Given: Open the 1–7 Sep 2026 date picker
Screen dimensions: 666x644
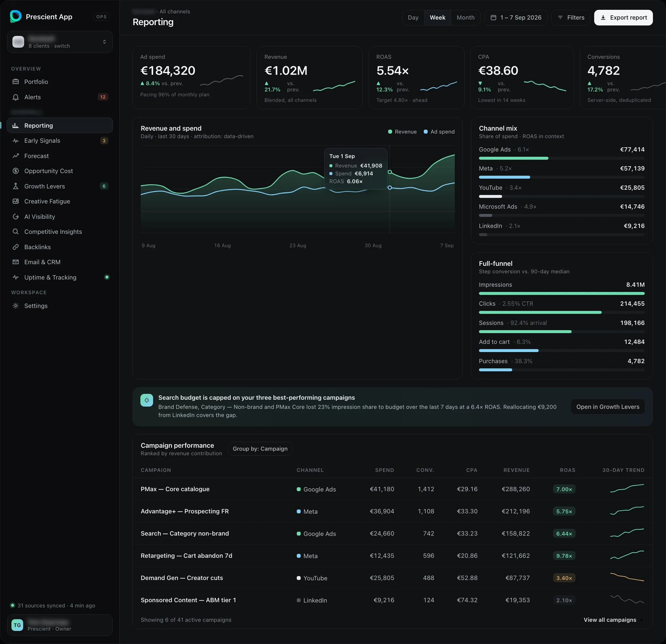Looking at the screenshot, I should [516, 18].
